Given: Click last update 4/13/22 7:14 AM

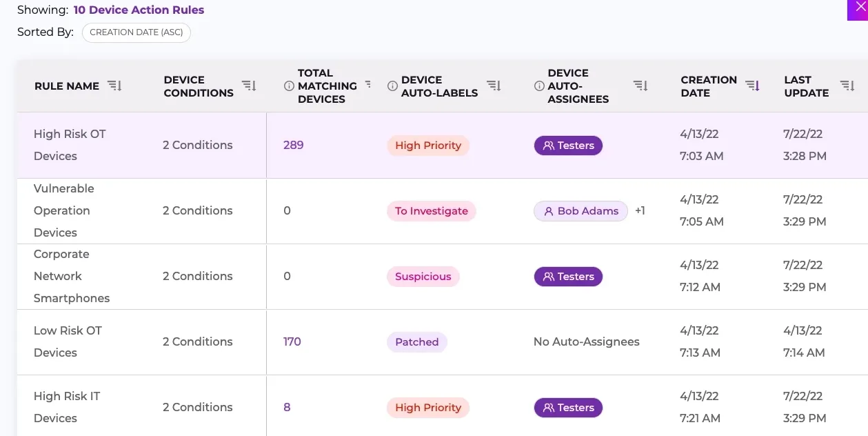Looking at the screenshot, I should (804, 341).
